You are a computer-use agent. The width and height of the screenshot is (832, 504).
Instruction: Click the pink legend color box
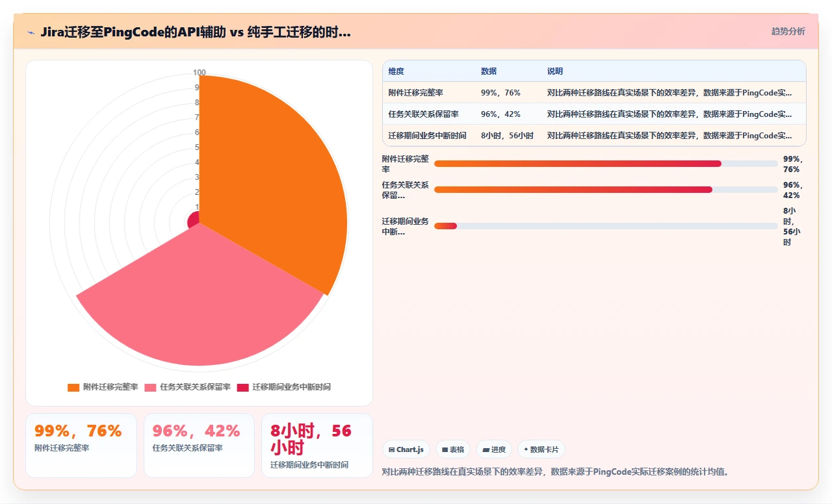[150, 387]
